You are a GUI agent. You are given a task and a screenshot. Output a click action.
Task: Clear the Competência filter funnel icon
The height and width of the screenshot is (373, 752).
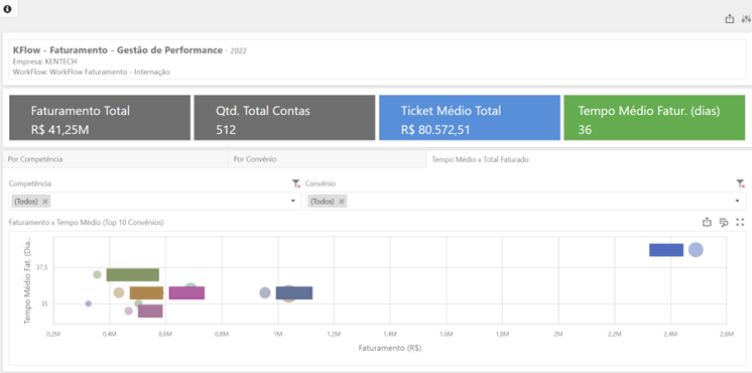(x=296, y=184)
